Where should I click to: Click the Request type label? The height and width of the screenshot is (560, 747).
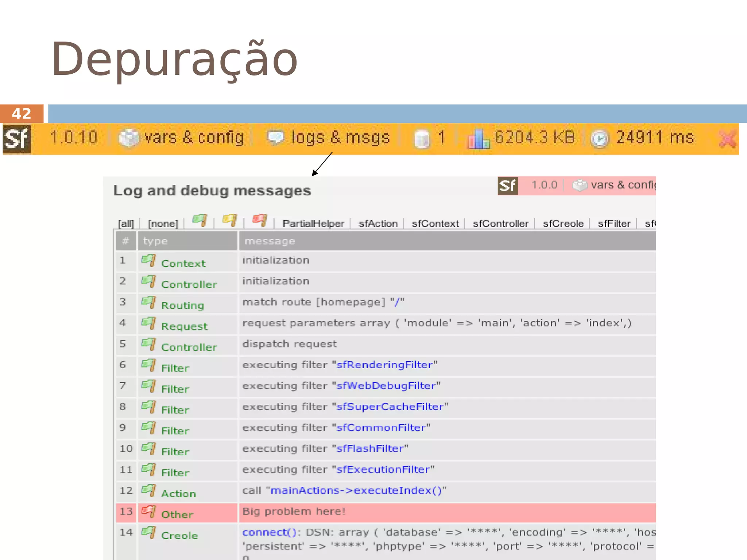point(185,326)
